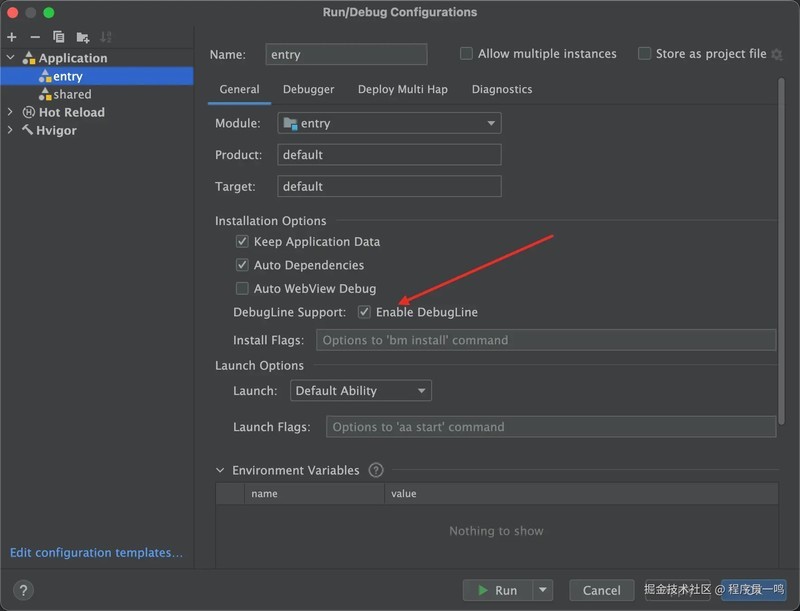The width and height of the screenshot is (800, 611).
Task: Expand the Hot Reload tree item
Action: click(10, 112)
